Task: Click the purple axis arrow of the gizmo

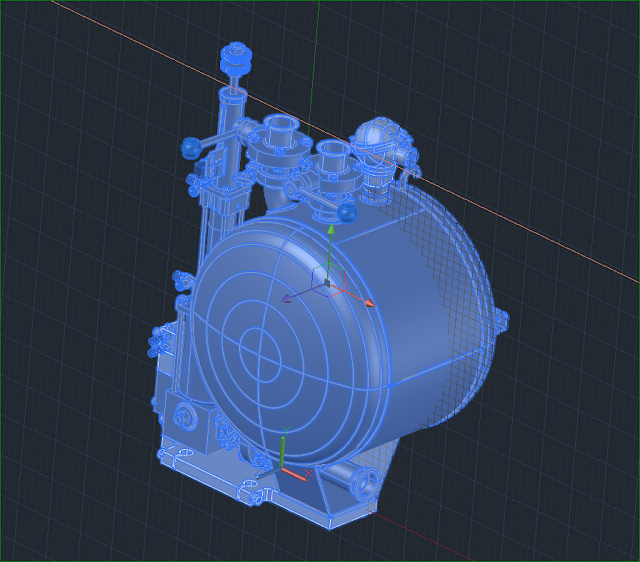Action: pyautogui.click(x=287, y=299)
